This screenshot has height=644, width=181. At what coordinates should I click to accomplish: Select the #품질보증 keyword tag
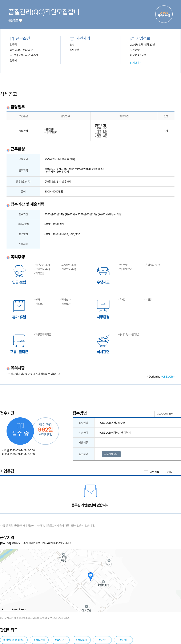click(81, 640)
